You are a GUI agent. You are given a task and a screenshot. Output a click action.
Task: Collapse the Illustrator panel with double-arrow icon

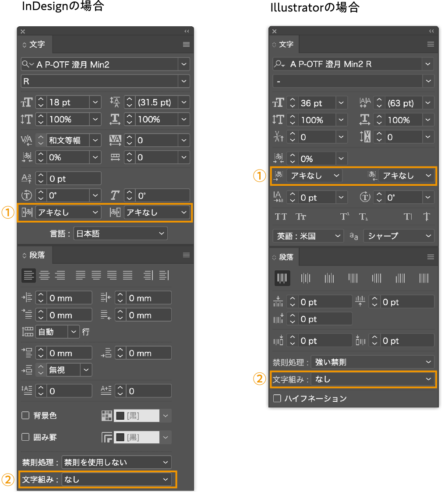tap(432, 31)
